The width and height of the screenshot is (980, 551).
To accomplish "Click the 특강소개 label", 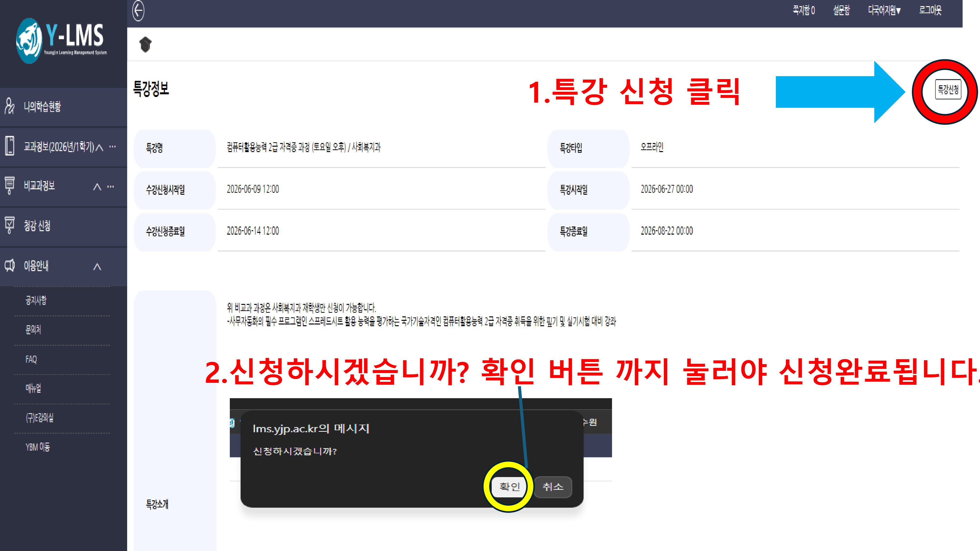I will [x=157, y=504].
